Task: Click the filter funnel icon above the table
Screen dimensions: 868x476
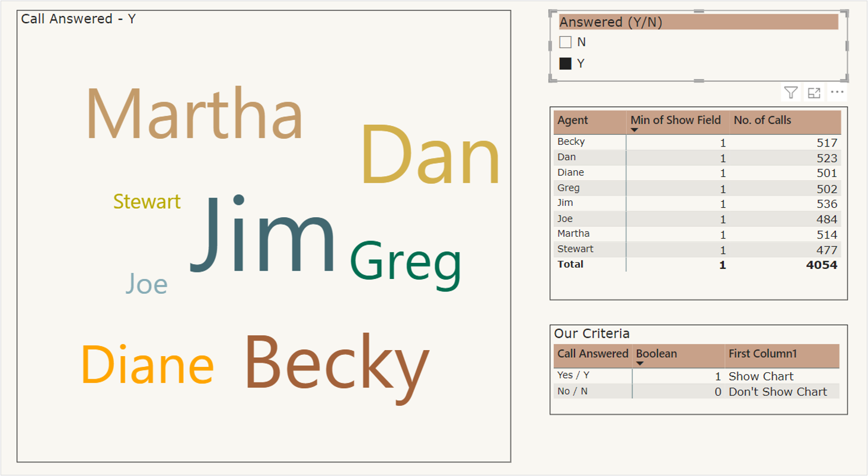Action: [x=790, y=93]
